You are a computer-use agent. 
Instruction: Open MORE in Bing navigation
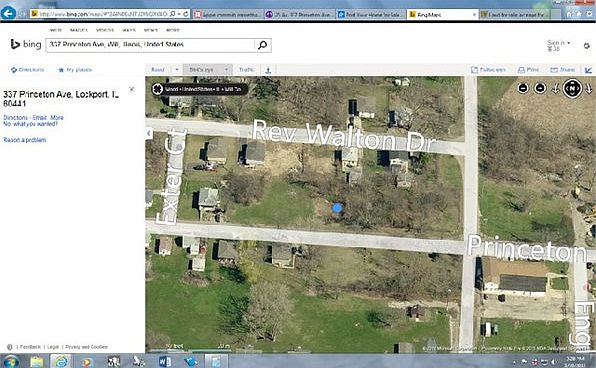point(173,30)
